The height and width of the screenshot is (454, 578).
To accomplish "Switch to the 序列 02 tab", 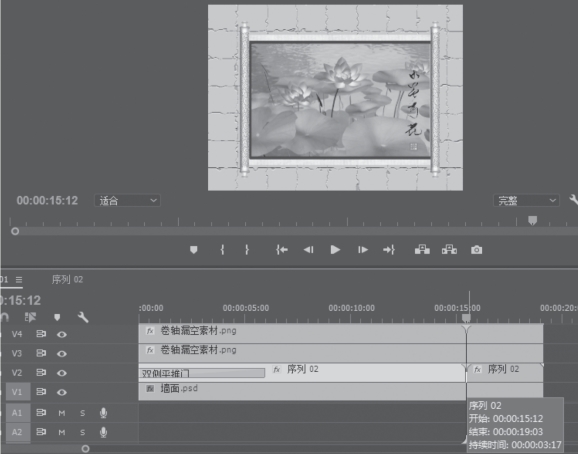I will (67, 280).
